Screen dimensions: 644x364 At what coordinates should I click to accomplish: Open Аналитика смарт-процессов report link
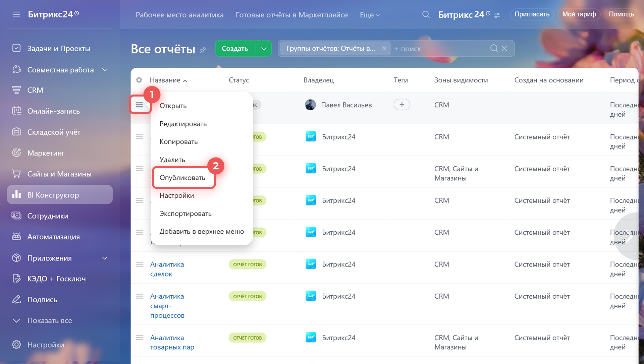point(167,306)
